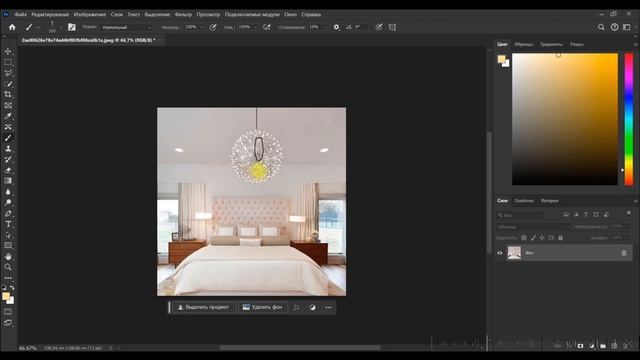Select the Lasso tool
This screenshot has height=360, width=640.
click(8, 73)
